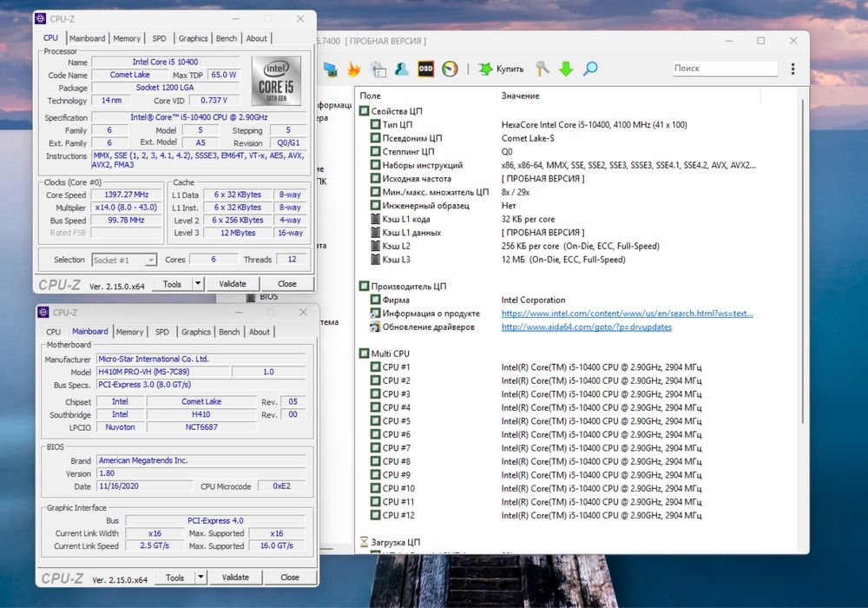Open AIDA64 preferences wrench icon
The height and width of the screenshot is (608, 868).
pyautogui.click(x=542, y=69)
